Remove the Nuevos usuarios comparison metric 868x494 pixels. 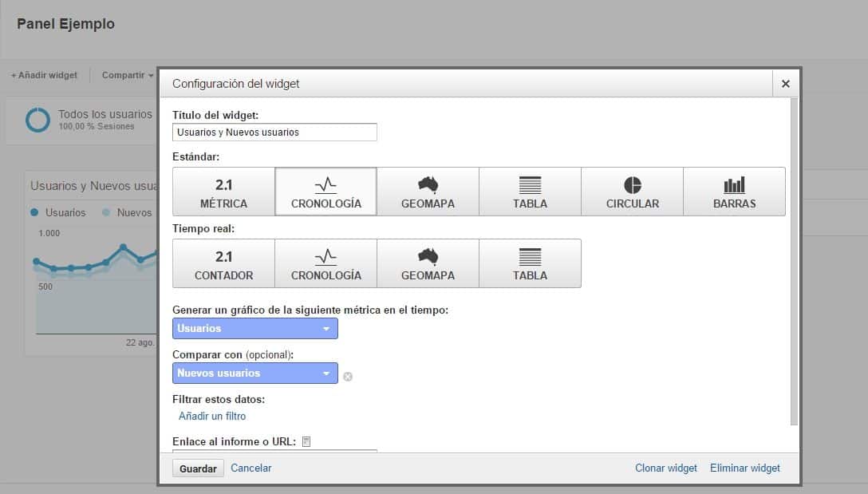[348, 377]
